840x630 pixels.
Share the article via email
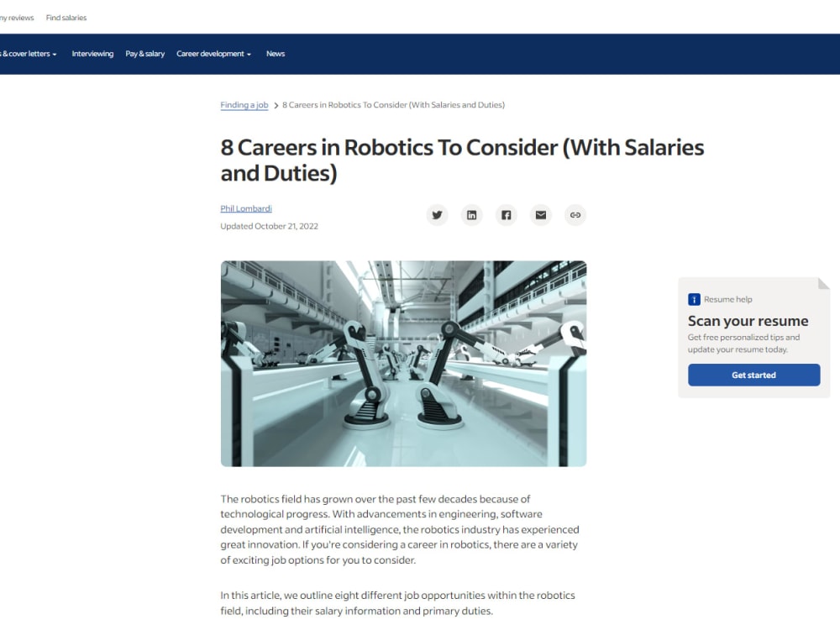[540, 215]
